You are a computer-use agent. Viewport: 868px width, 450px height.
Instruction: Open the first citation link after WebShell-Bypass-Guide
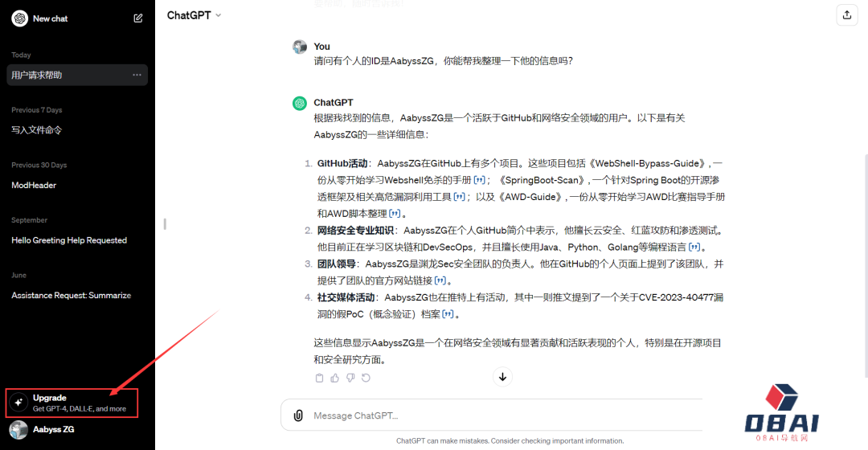[x=479, y=180]
